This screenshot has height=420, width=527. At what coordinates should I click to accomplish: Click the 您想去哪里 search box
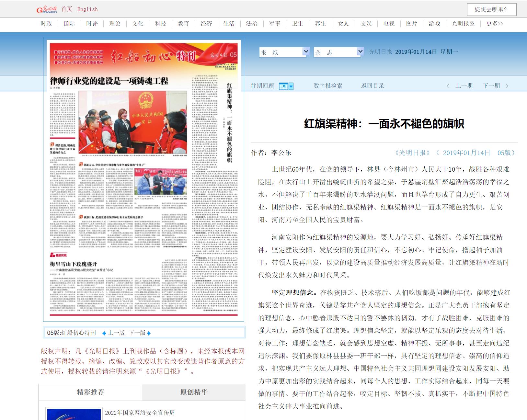coord(492,10)
